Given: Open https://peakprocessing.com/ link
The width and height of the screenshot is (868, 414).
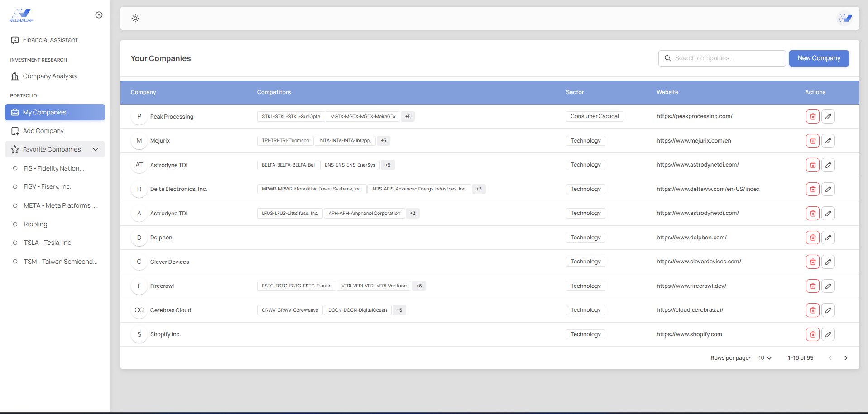Looking at the screenshot, I should [695, 116].
